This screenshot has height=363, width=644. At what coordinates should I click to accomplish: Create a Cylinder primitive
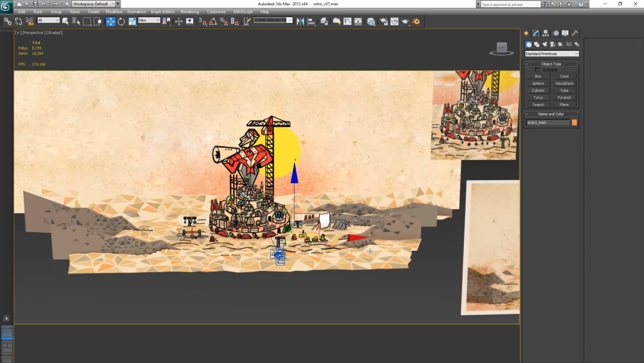538,90
